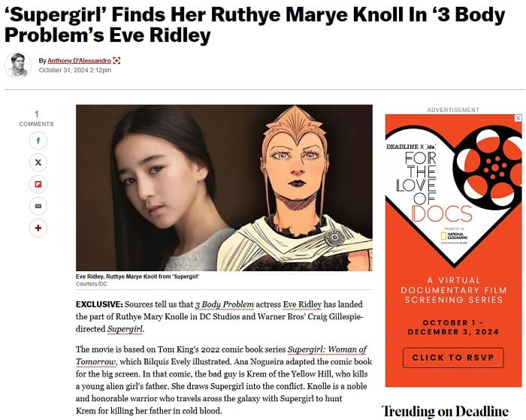Open more sharing options plus icon
This screenshot has width=526, height=420.
[38, 228]
